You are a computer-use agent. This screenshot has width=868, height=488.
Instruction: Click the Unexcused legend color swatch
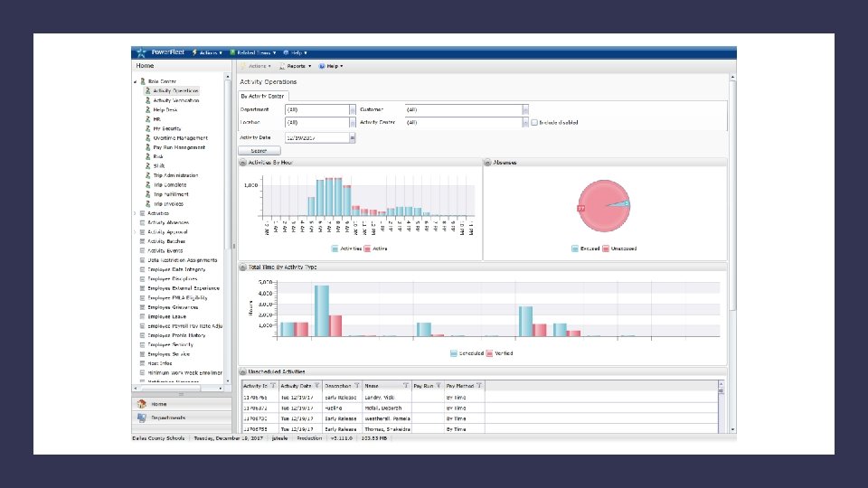(x=606, y=249)
